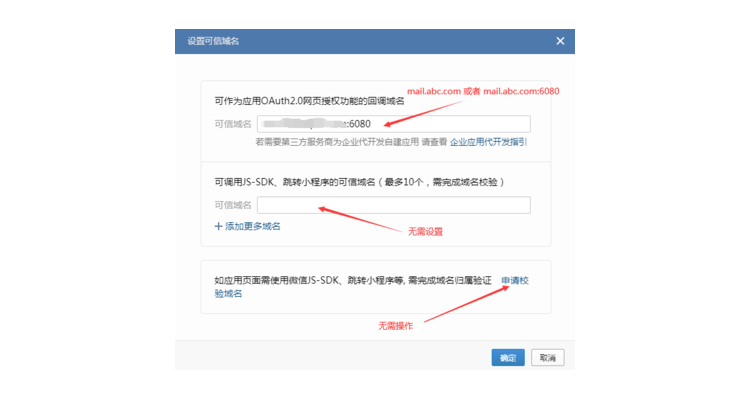750x400 pixels.
Task: Close the 设置可信域名 dialog
Action: (x=560, y=41)
